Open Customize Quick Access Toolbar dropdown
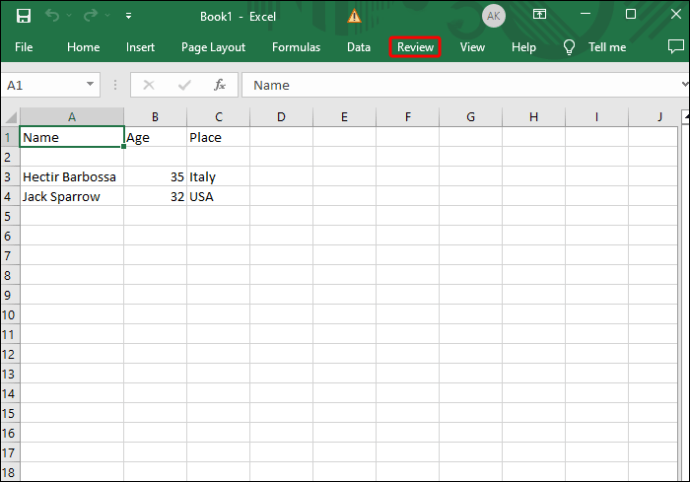The image size is (690, 482). 128,16
